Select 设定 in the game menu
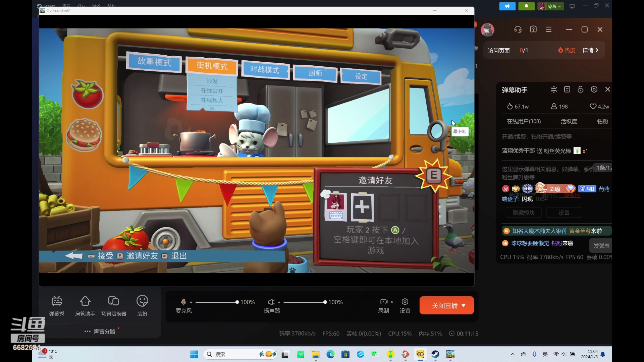The height and width of the screenshot is (362, 644). tap(361, 76)
